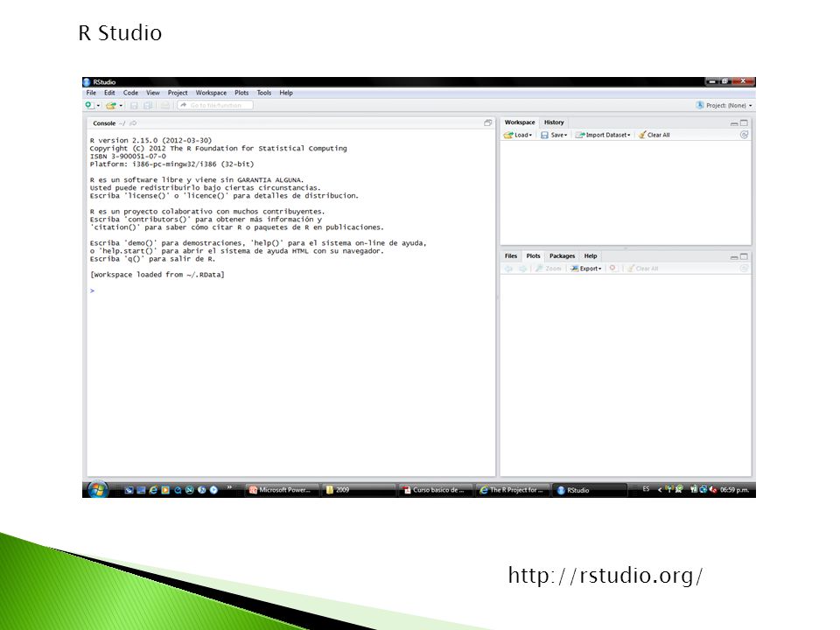
Task: Click the Print icon in main toolbar
Action: point(165,106)
